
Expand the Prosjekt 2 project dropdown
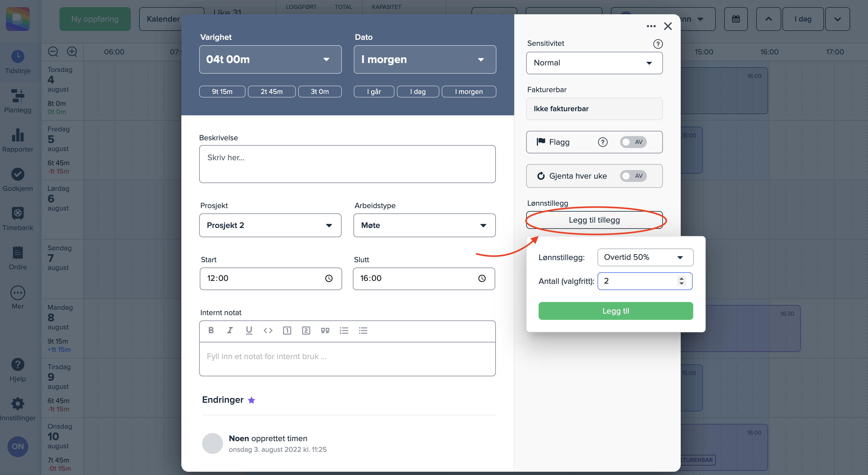click(270, 225)
